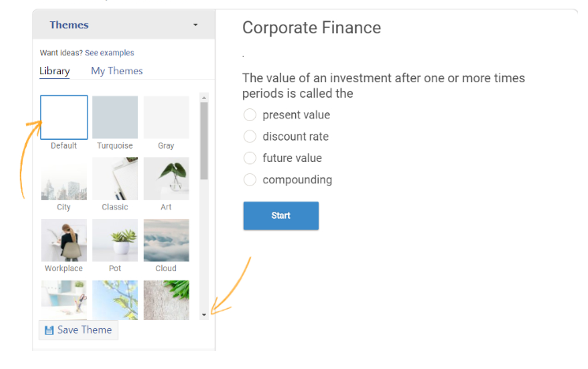The image size is (588, 369).
Task: Select the 'present value' radio option
Action: (x=250, y=115)
